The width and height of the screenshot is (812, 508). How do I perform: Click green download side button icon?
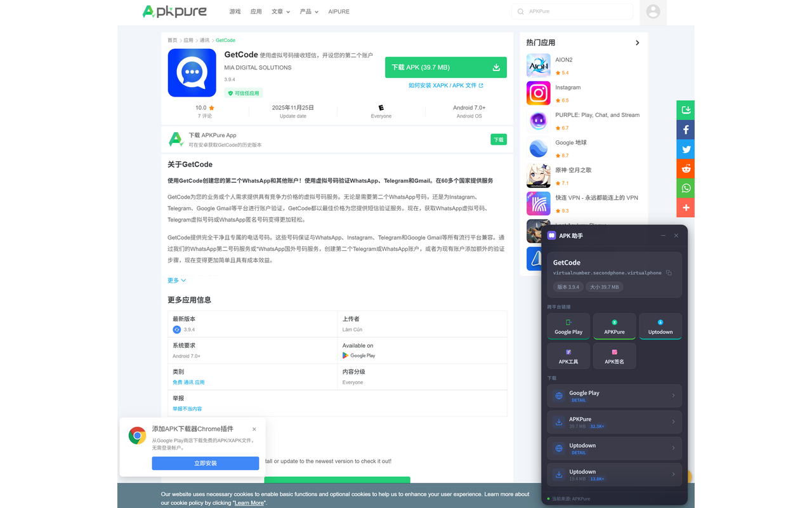pyautogui.click(x=686, y=110)
